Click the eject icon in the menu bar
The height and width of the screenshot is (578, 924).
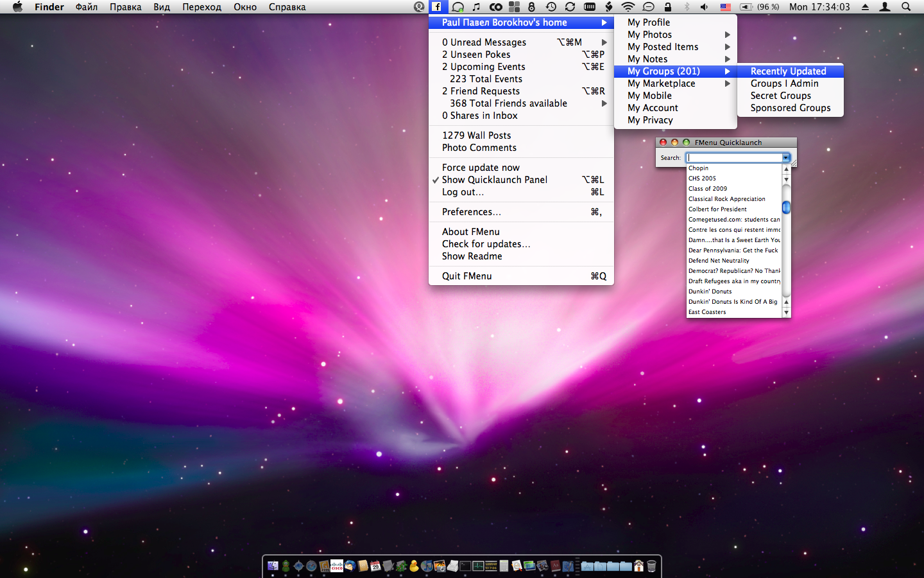865,7
